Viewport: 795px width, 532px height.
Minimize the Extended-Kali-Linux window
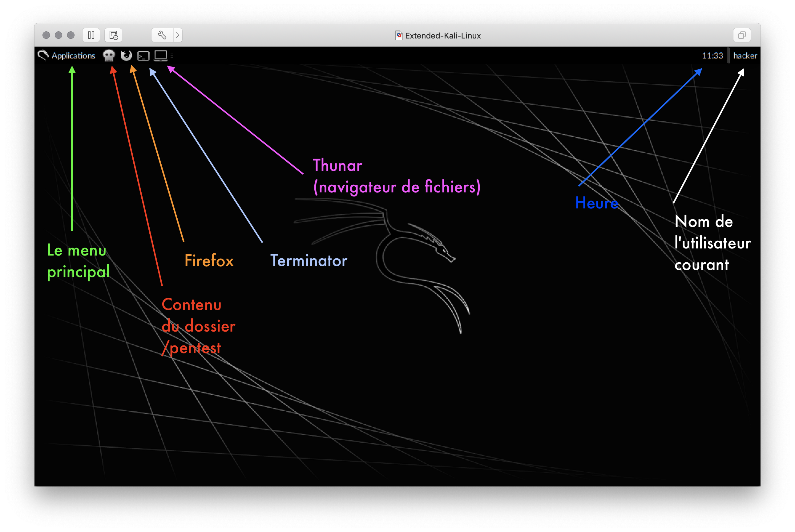tap(59, 35)
